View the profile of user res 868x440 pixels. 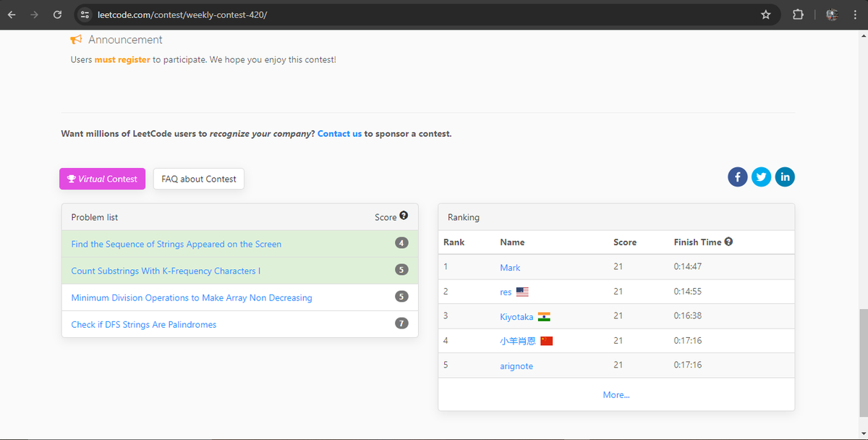(506, 292)
